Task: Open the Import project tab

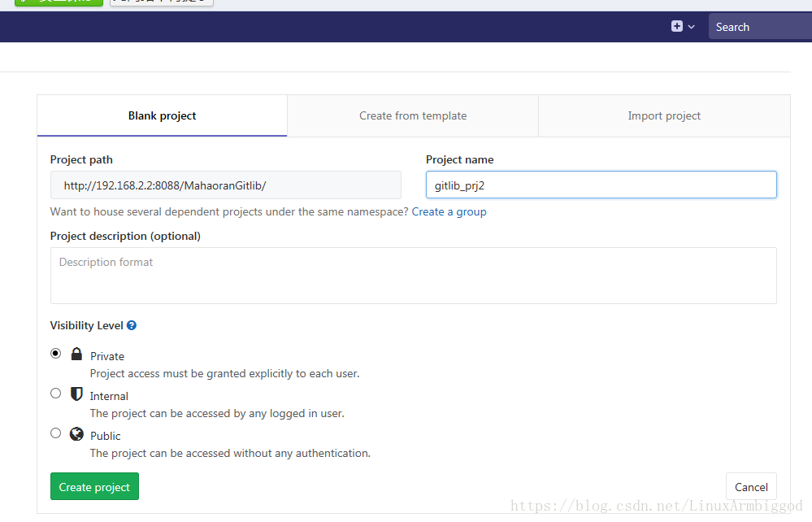Action: (x=664, y=116)
